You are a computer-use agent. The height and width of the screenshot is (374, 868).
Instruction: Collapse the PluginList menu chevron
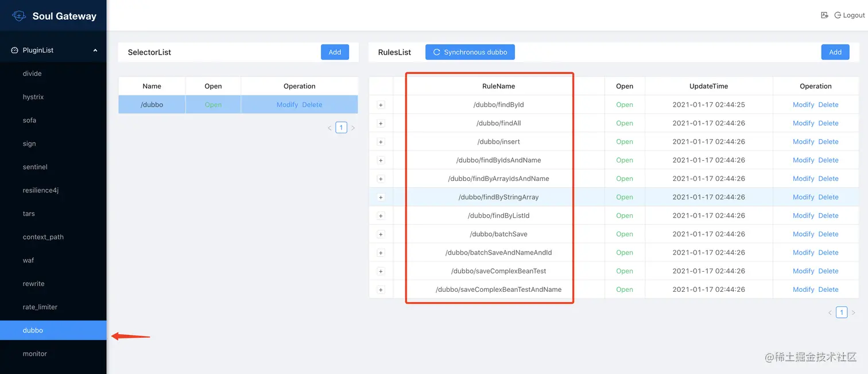click(x=95, y=51)
